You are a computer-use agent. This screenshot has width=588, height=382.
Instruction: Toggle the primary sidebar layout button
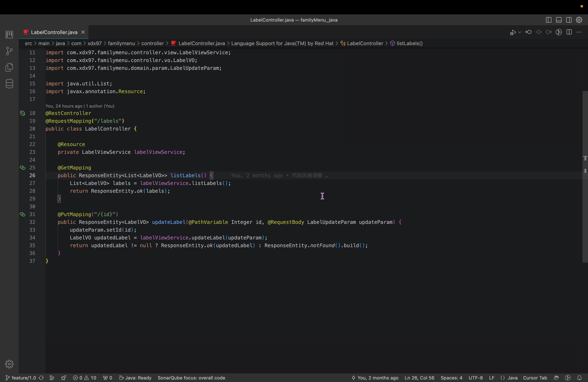point(549,20)
